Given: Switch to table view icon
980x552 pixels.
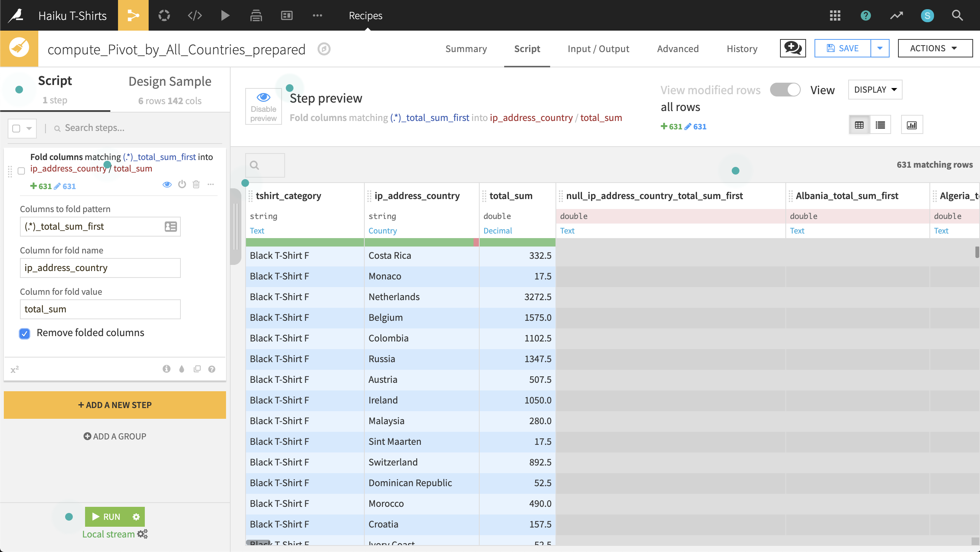Looking at the screenshot, I should [x=859, y=125].
